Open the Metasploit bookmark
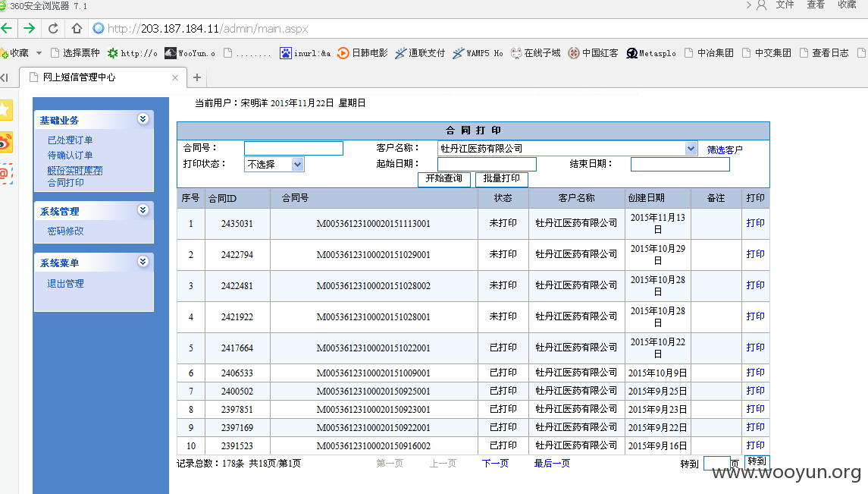The image size is (868, 494). coord(651,53)
